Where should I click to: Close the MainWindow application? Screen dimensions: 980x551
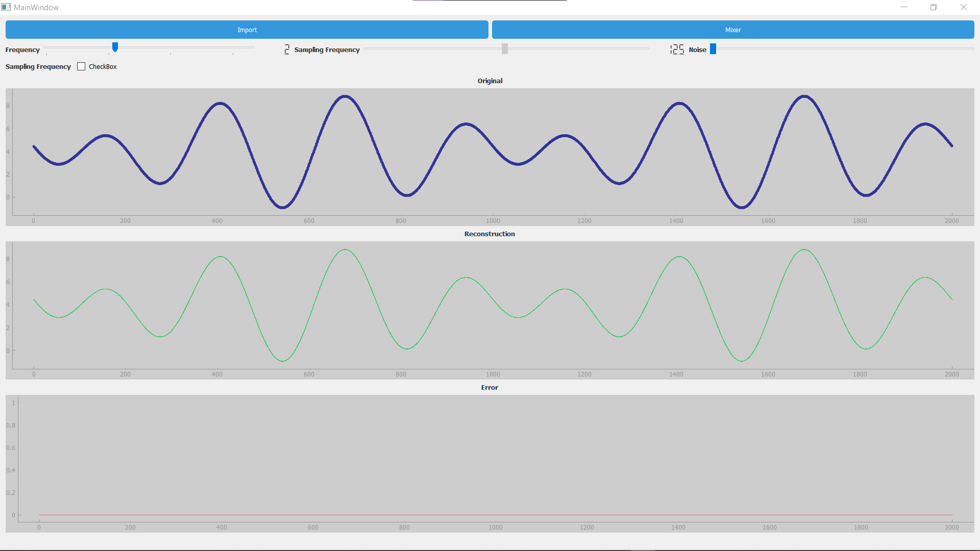tap(963, 7)
